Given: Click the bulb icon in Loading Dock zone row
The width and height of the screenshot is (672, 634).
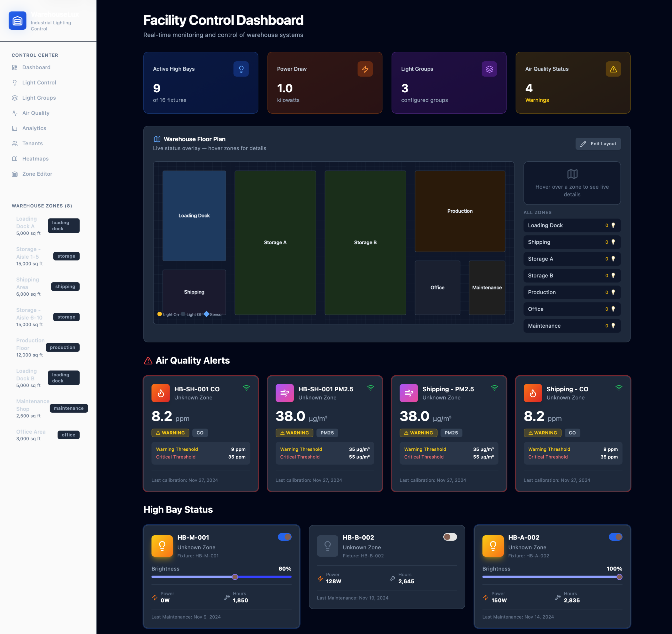Looking at the screenshot, I should point(613,225).
